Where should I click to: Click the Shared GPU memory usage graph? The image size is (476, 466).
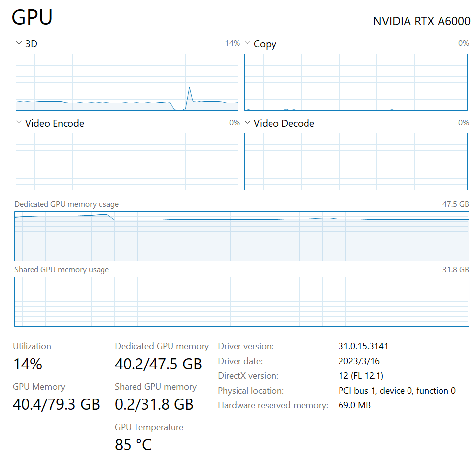[241, 301]
